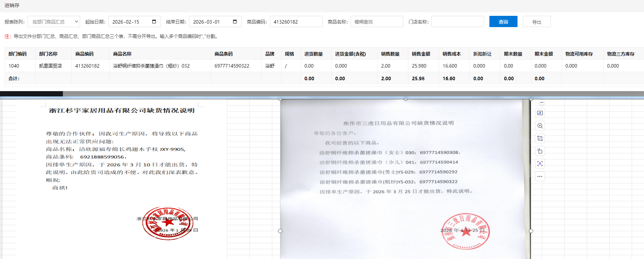644x259 pixels.
Task: Click the empty 门店名称 input field
Action: click(457, 21)
